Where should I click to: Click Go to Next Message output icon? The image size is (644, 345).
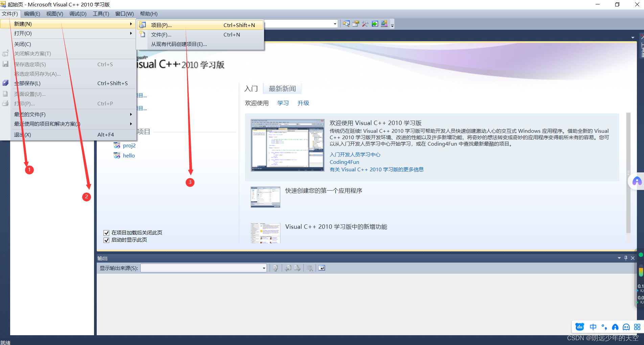[x=297, y=268]
